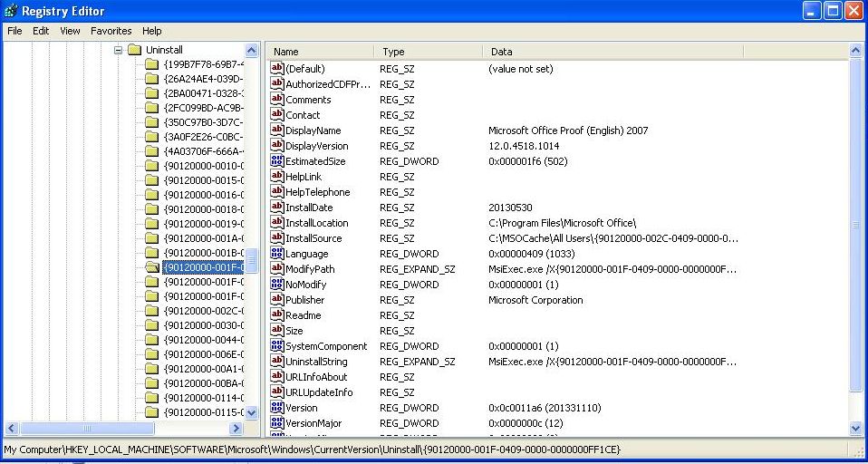The image size is (868, 464).
Task: Click folder icon of {3A0F2E26-C0BC key
Action: 151,136
